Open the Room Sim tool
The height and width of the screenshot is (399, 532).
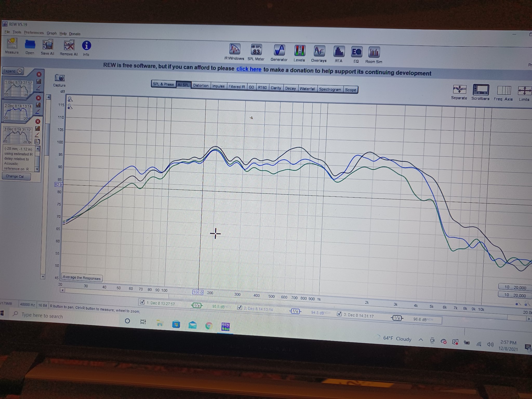[374, 55]
